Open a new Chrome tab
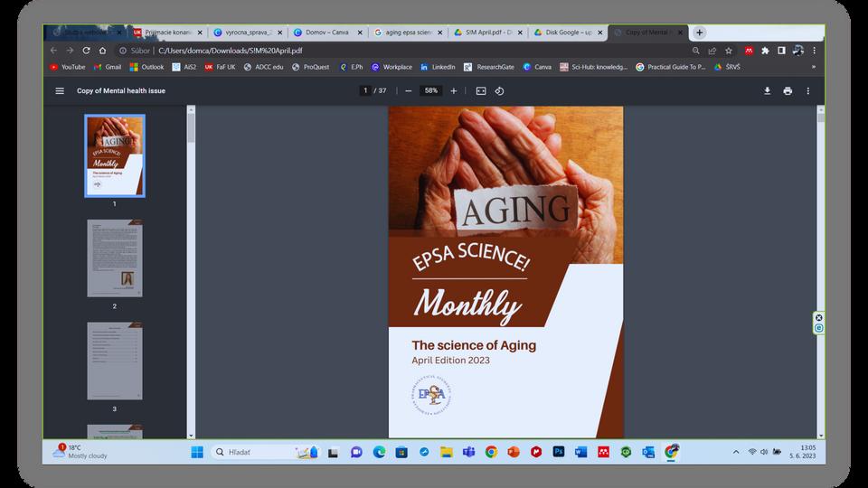The image size is (868, 488). click(x=699, y=33)
